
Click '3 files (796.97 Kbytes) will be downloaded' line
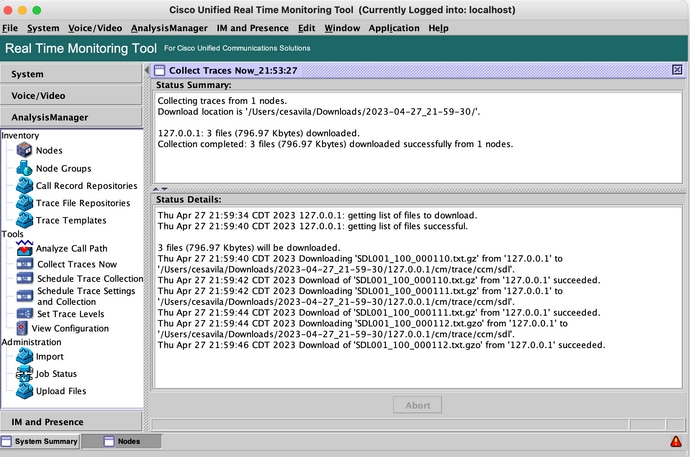point(249,248)
